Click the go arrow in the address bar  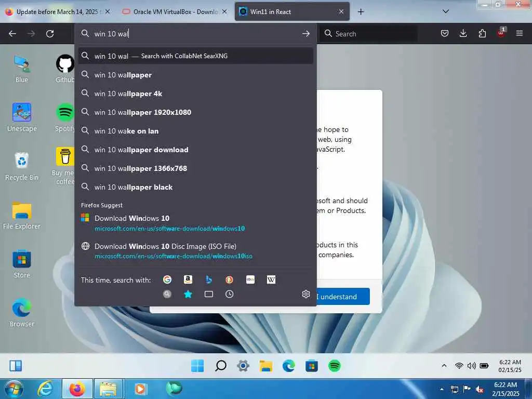click(305, 34)
